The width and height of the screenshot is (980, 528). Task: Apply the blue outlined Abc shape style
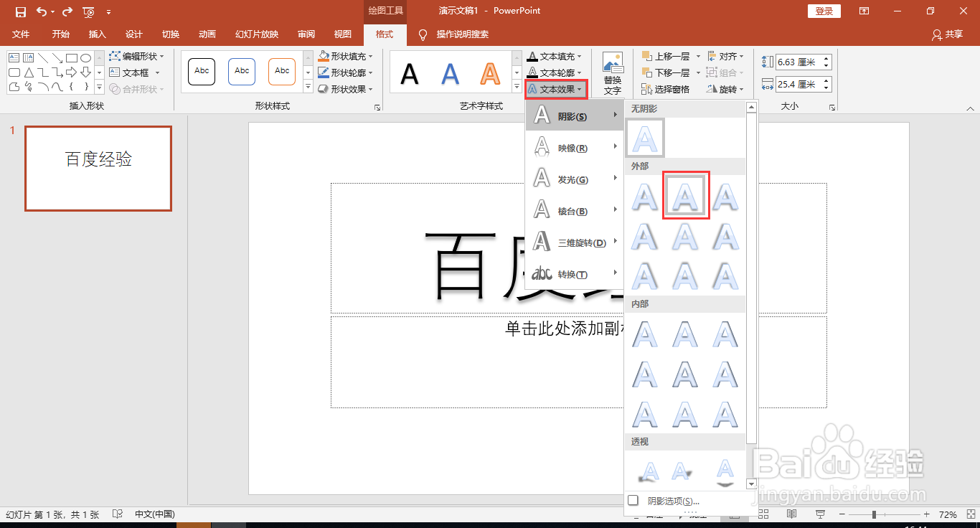coord(242,71)
